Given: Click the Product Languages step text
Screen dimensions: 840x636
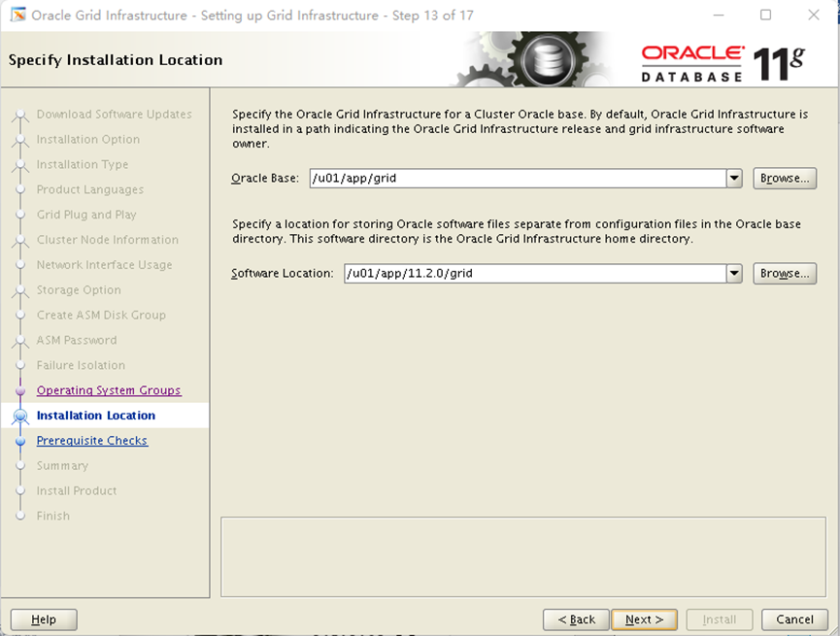Looking at the screenshot, I should (90, 189).
